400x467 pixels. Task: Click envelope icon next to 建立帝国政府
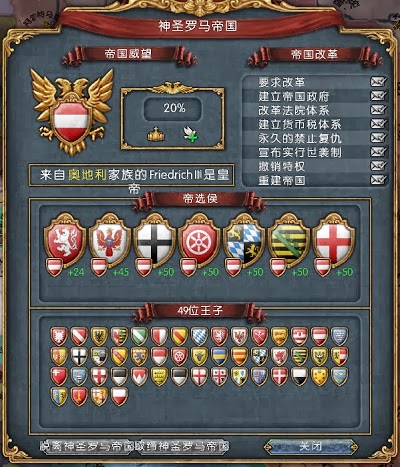(x=378, y=96)
